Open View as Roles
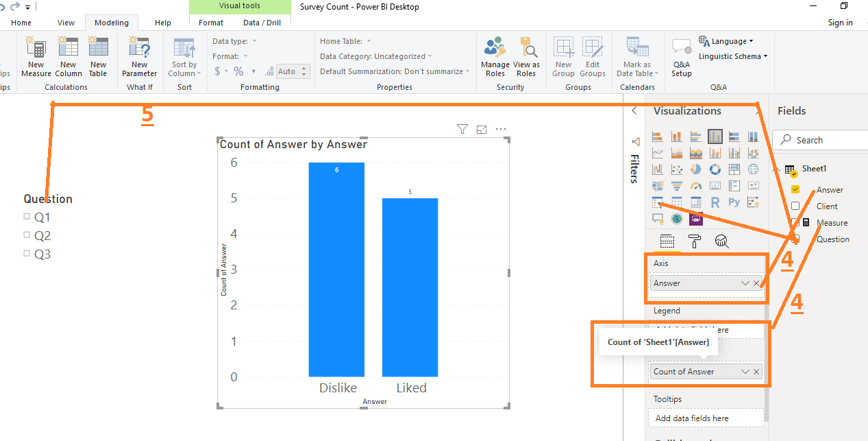 [526, 57]
